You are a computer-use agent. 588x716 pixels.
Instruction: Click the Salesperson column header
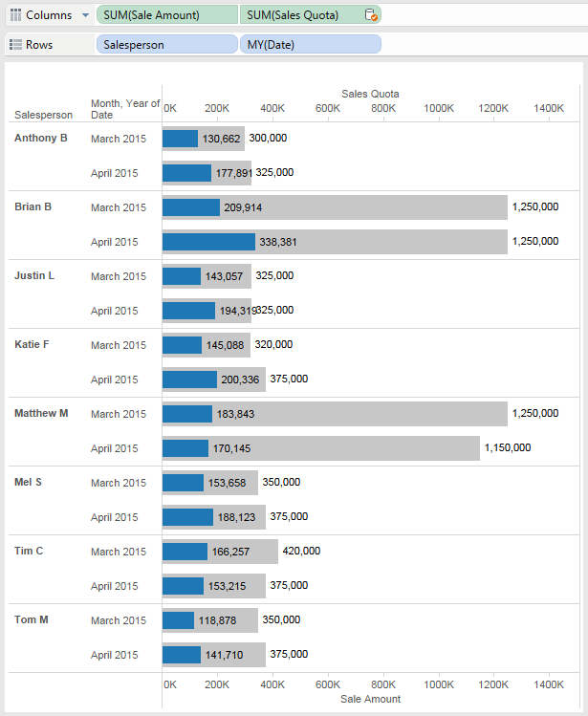pos(43,115)
